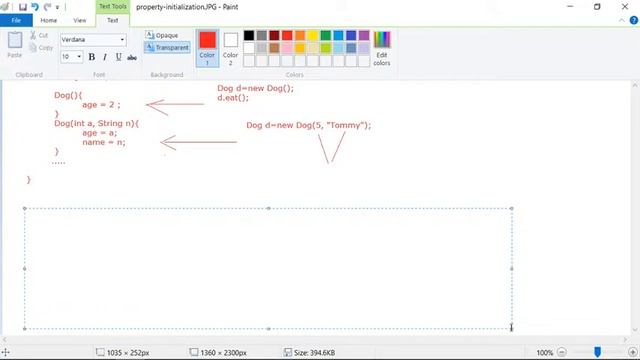The height and width of the screenshot is (360, 640).
Task: Toggle italic formatting
Action: 105,57
